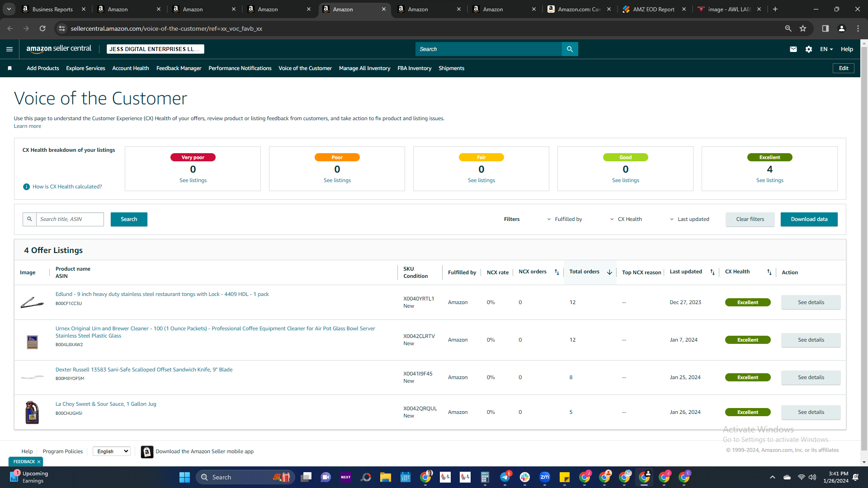
Task: Open Manage All Inventory
Action: click(x=365, y=68)
